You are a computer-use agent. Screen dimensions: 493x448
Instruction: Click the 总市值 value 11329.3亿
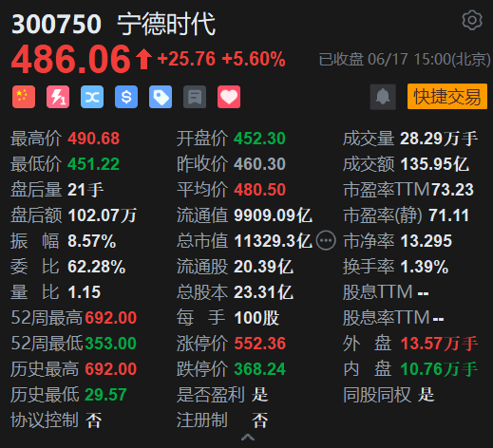(x=273, y=241)
